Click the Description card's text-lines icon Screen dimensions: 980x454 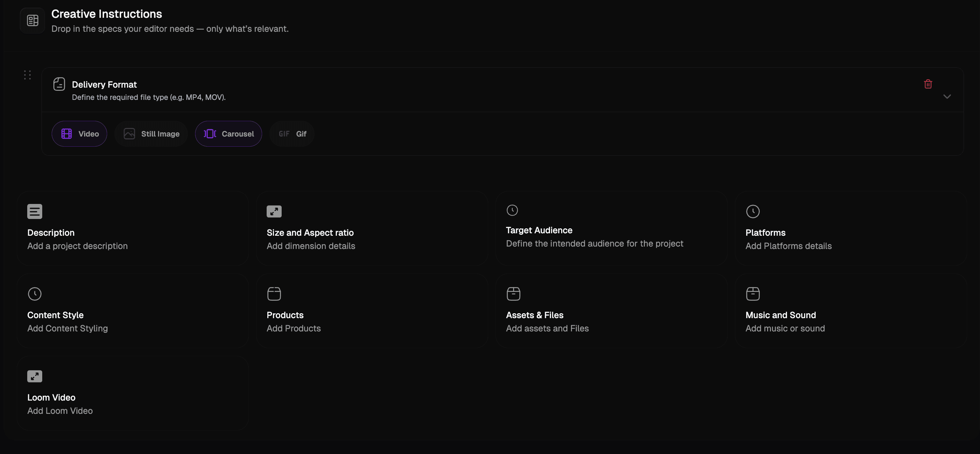click(35, 212)
